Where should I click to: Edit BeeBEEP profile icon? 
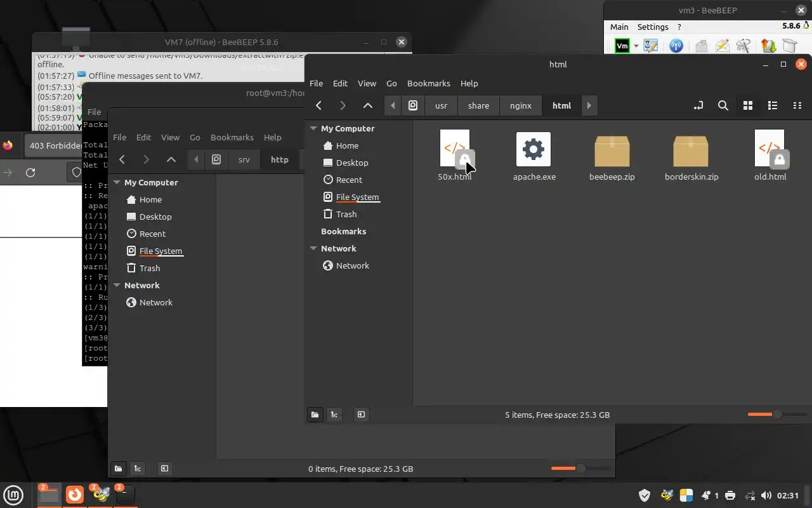[651, 46]
